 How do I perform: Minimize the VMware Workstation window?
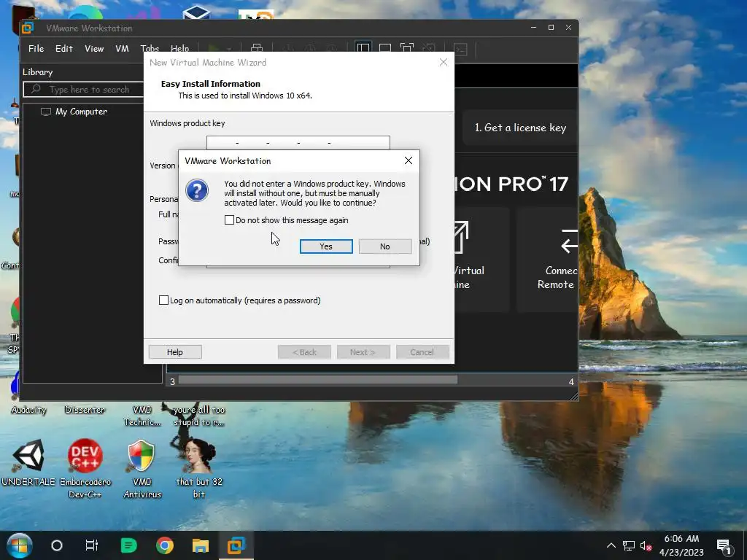tap(533, 28)
